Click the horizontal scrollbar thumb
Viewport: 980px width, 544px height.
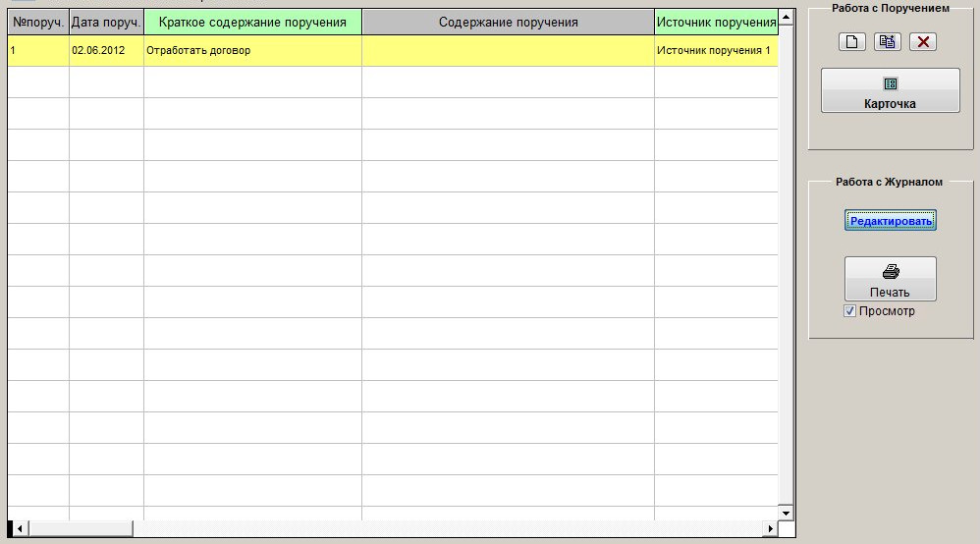coord(81,529)
